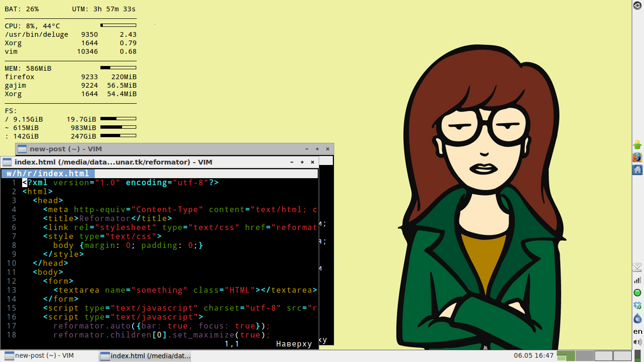Click the downward arrow tray icon
644x362 pixels.
click(637, 267)
